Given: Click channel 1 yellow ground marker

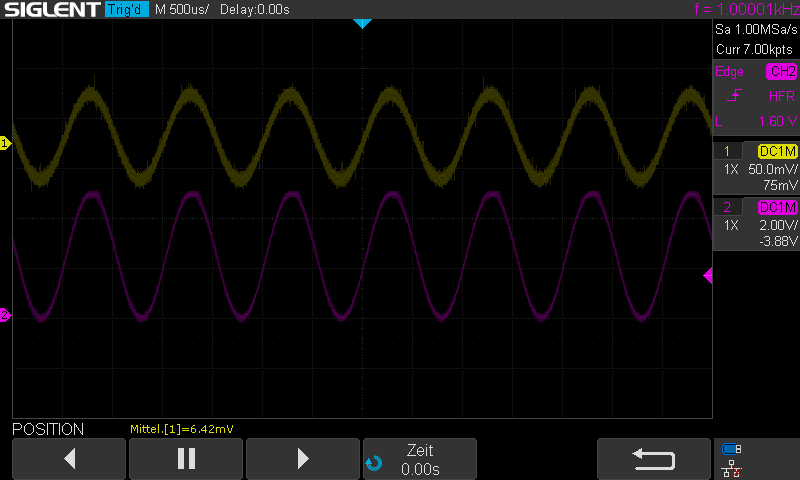Looking at the screenshot, I should tap(5, 143).
